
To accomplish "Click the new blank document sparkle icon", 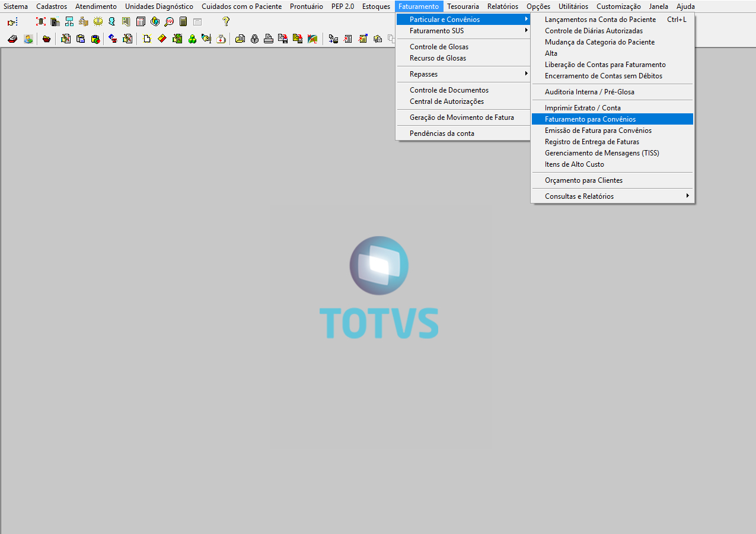I will click(x=146, y=39).
